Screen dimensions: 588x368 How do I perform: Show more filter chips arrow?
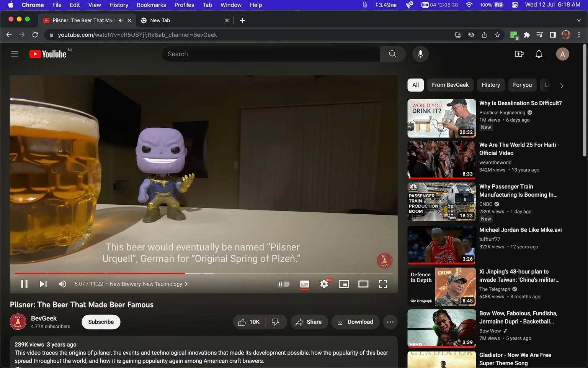pyautogui.click(x=562, y=85)
